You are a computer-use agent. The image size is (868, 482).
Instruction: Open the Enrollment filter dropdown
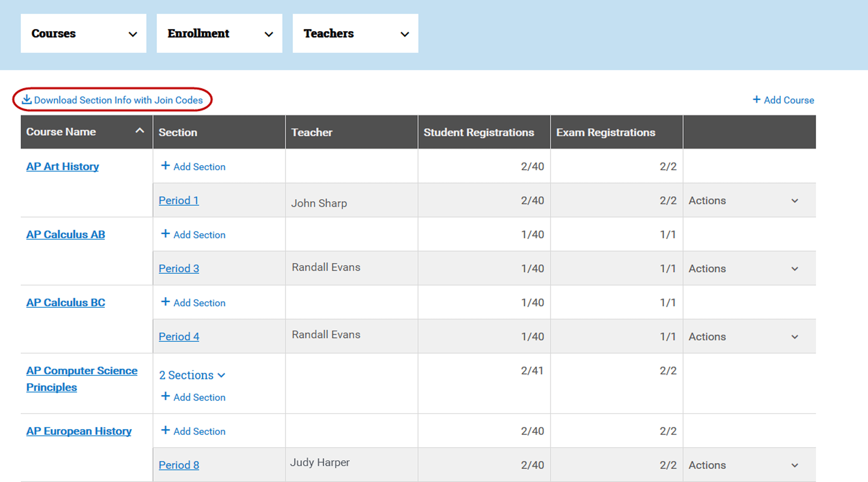(x=219, y=33)
